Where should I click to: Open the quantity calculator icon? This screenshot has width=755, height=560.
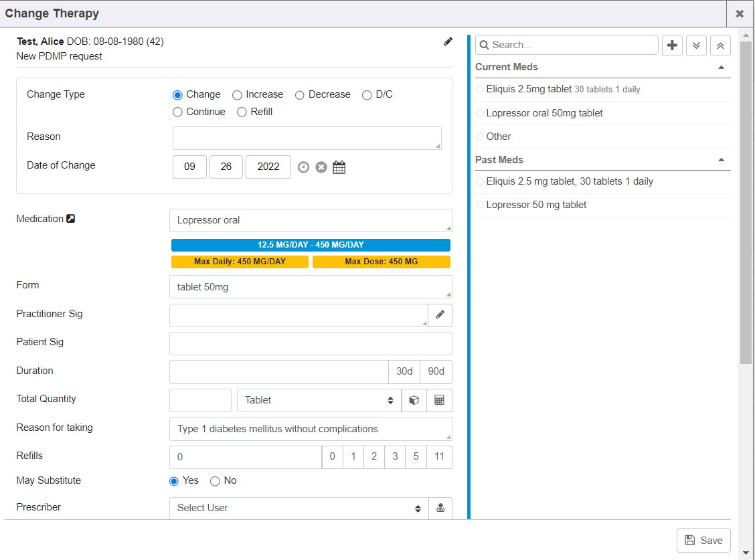(x=439, y=400)
